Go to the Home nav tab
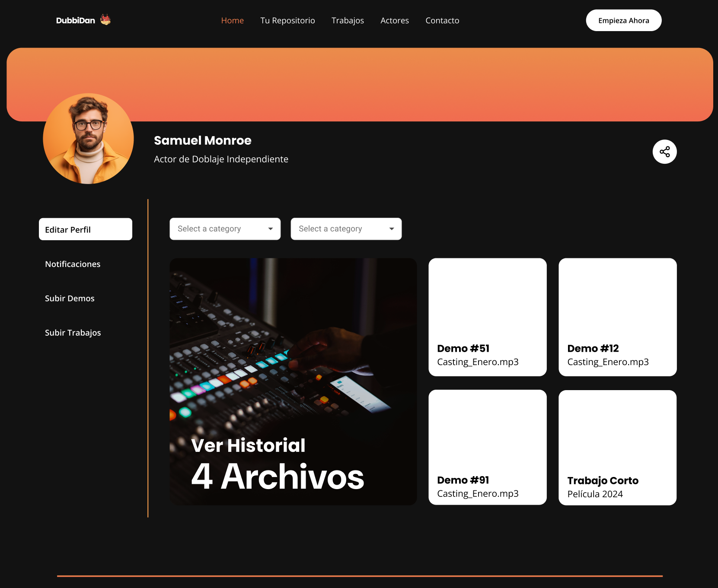The height and width of the screenshot is (588, 718). [232, 20]
